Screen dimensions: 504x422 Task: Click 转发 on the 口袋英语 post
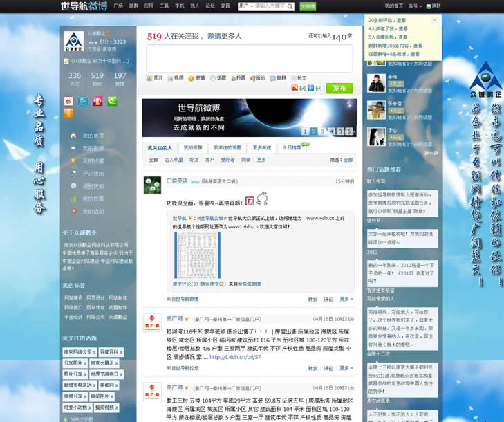coord(312,300)
